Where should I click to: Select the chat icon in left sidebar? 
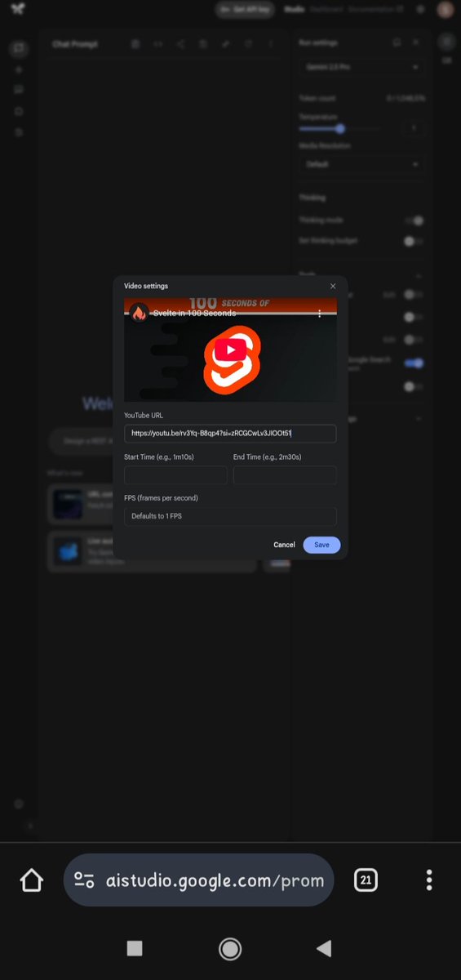tap(19, 49)
